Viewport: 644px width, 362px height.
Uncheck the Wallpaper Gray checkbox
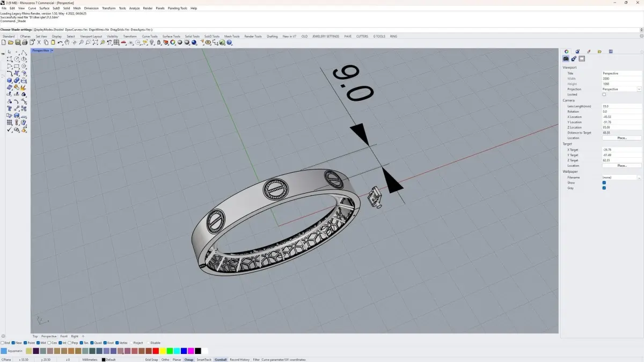[x=604, y=188]
